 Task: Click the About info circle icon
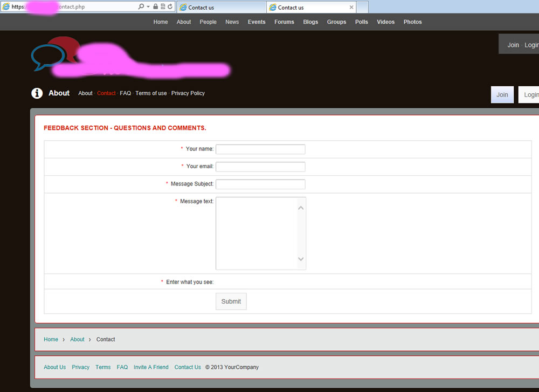pos(37,93)
